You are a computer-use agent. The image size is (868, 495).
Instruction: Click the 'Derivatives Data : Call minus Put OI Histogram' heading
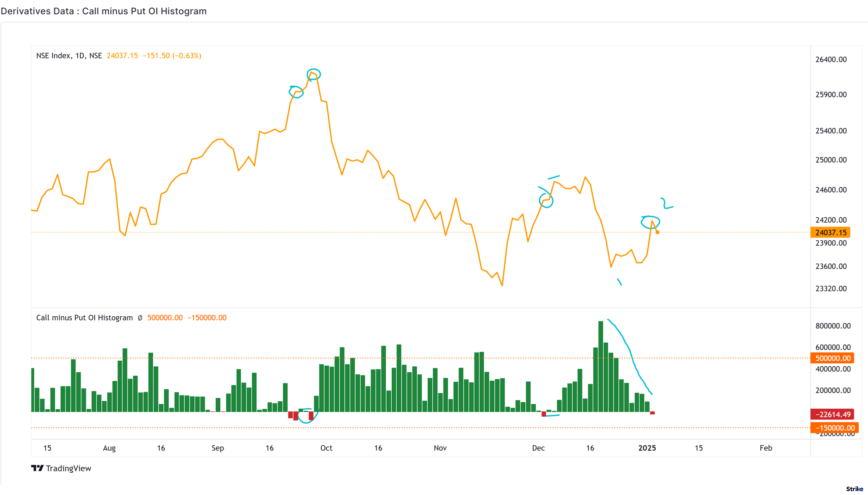click(104, 11)
